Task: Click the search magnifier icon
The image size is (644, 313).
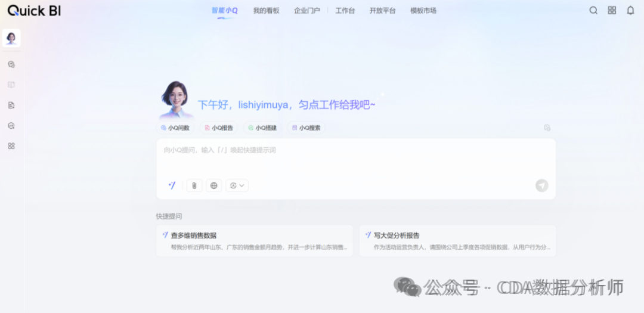Action: click(x=593, y=11)
